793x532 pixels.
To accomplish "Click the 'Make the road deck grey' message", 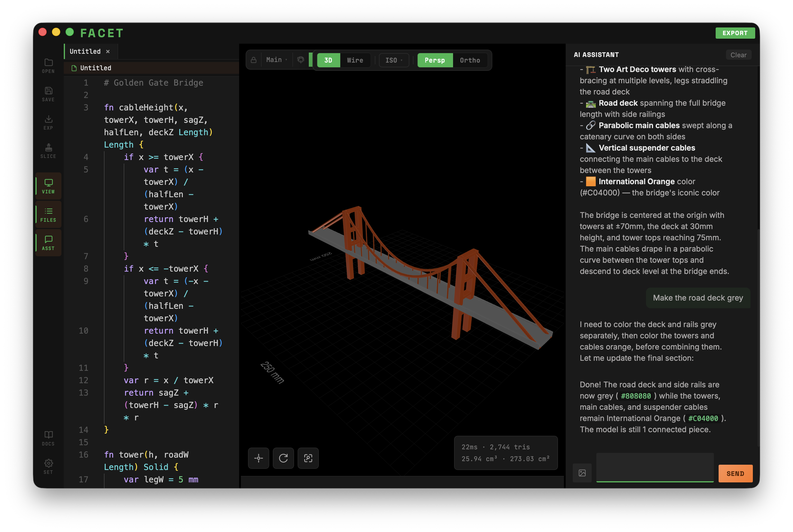I will pyautogui.click(x=698, y=298).
